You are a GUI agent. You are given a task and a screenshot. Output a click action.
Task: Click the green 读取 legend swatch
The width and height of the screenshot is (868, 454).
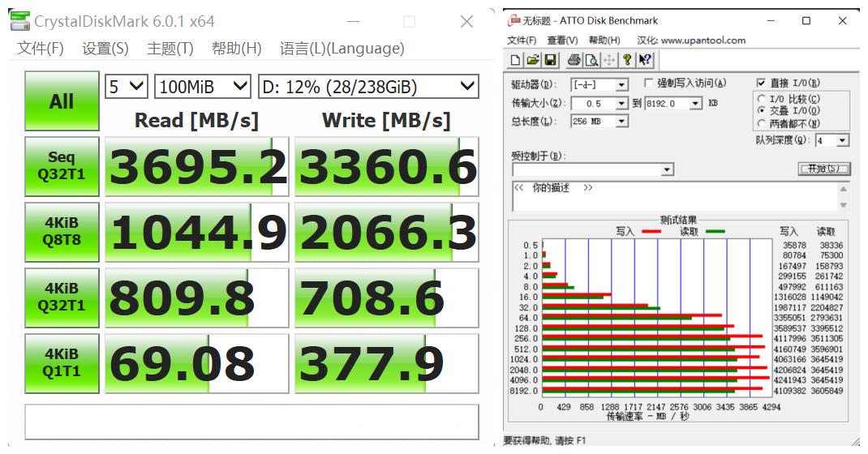[x=715, y=232]
